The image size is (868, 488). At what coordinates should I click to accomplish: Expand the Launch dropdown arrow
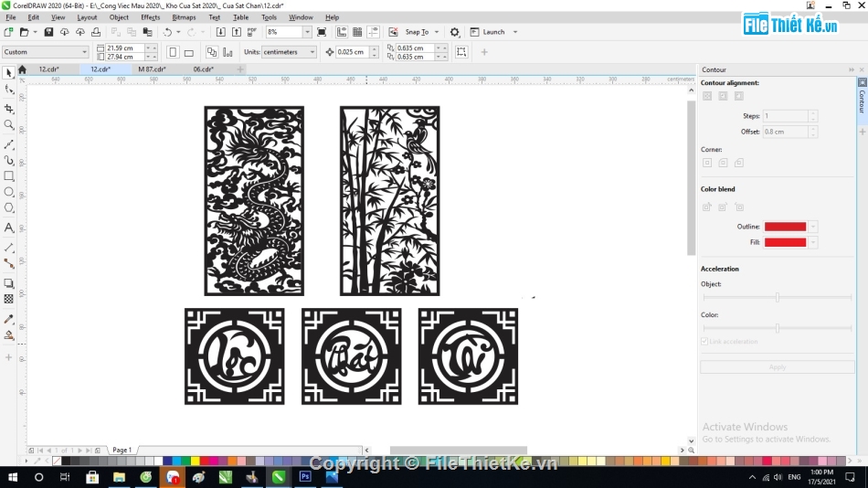[x=515, y=32]
